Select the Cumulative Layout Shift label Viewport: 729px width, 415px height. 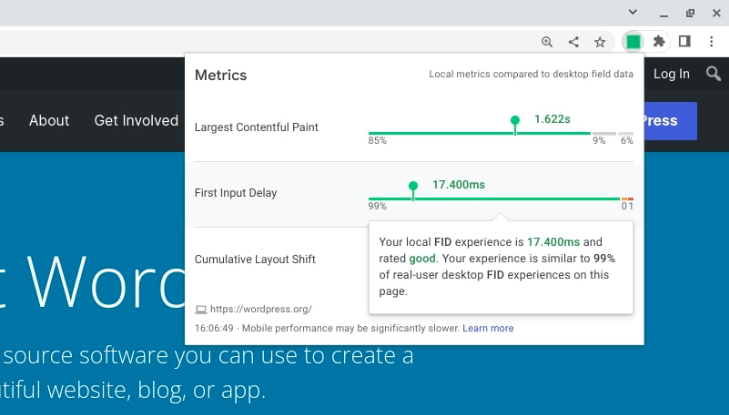coord(255,259)
